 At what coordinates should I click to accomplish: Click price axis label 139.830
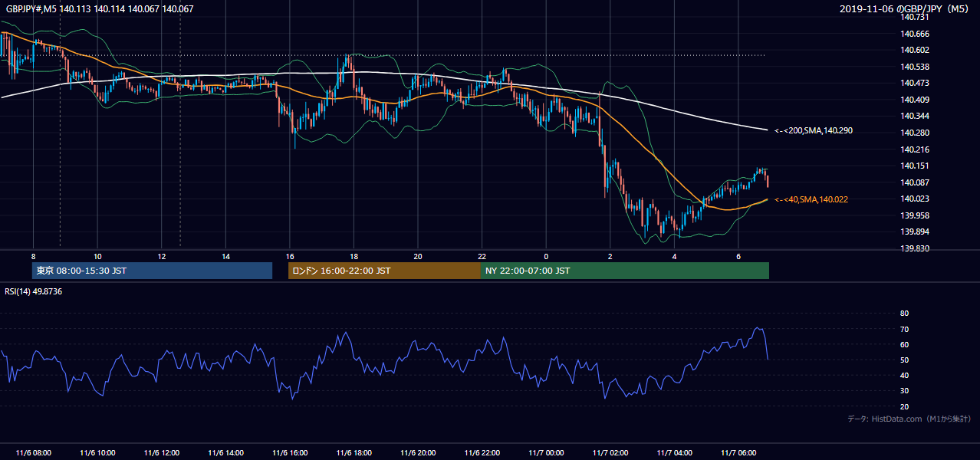[x=916, y=248]
